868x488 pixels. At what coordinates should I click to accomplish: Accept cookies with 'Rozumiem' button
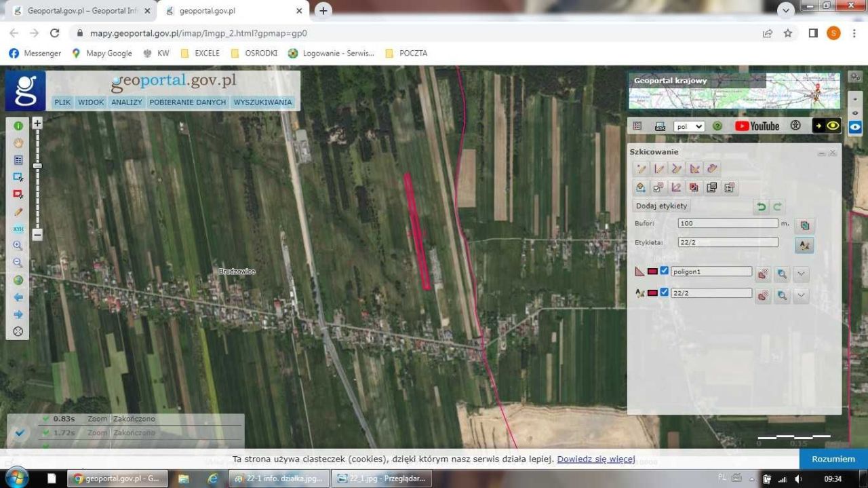pyautogui.click(x=833, y=459)
